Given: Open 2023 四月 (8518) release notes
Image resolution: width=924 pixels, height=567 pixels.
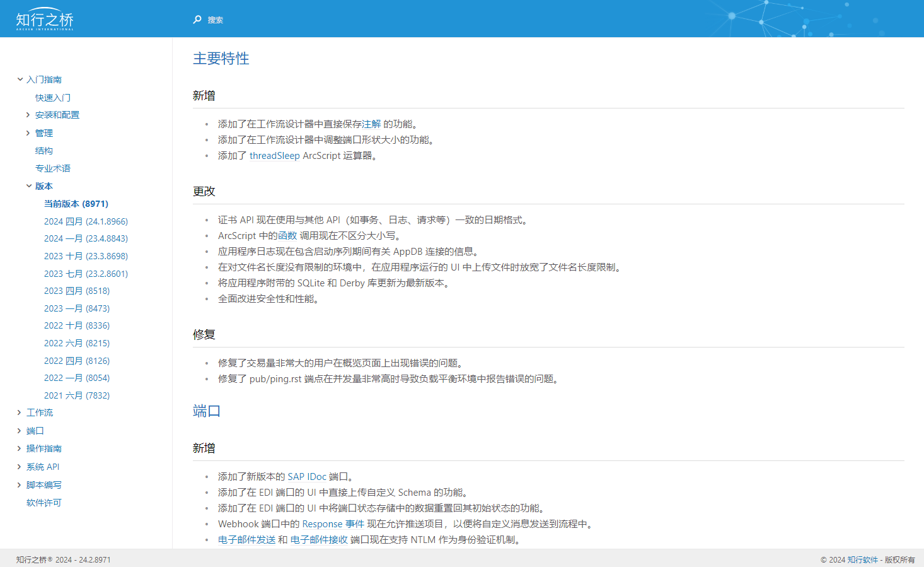Looking at the screenshot, I should coord(77,291).
